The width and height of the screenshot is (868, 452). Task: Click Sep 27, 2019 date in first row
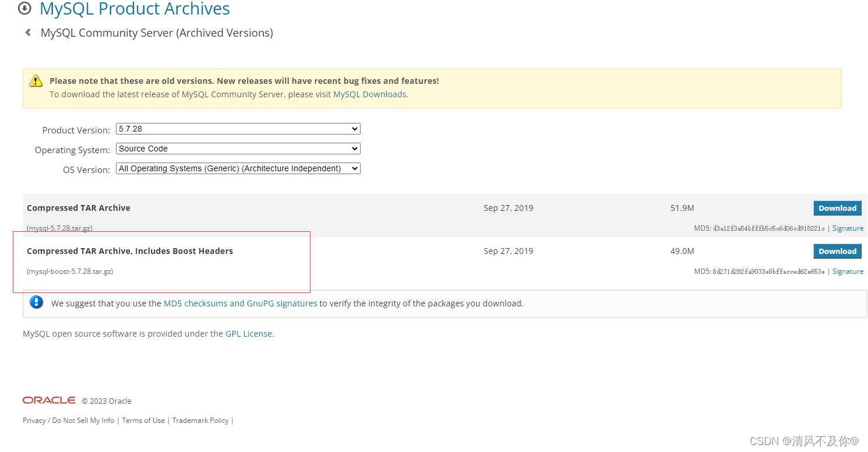[509, 208]
